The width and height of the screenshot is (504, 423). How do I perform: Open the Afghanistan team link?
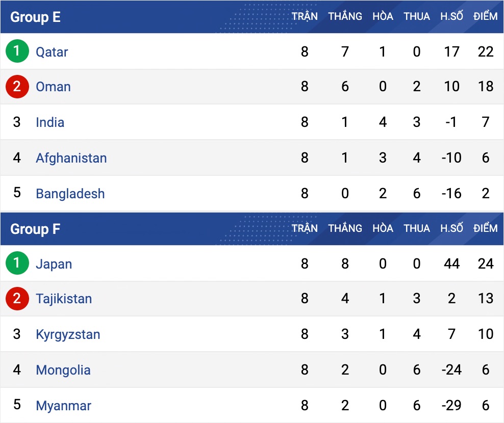[x=71, y=158]
